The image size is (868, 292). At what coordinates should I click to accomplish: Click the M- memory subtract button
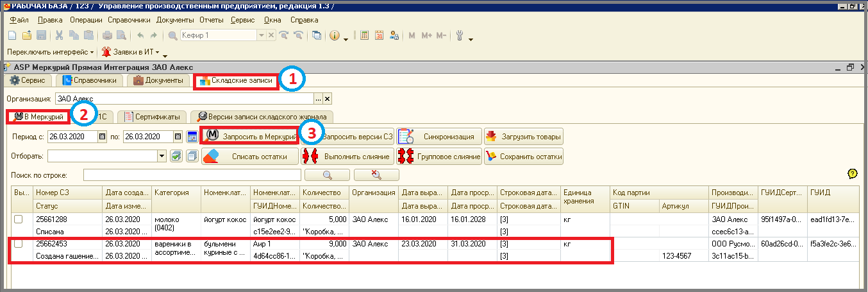(441, 36)
